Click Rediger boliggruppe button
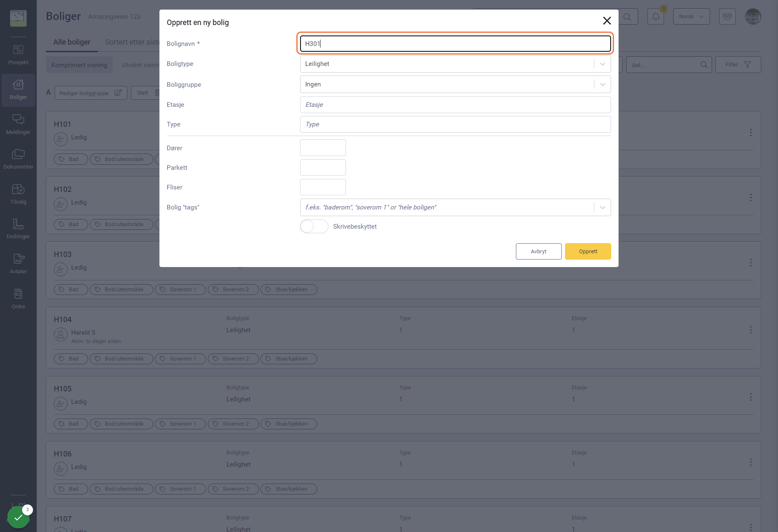 click(x=91, y=93)
